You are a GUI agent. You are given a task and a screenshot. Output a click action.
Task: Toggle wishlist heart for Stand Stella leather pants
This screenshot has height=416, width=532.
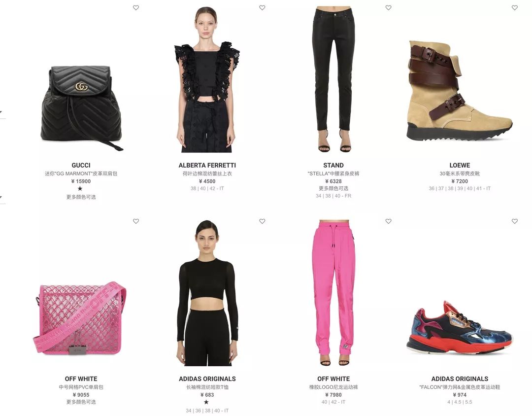coord(388,7)
